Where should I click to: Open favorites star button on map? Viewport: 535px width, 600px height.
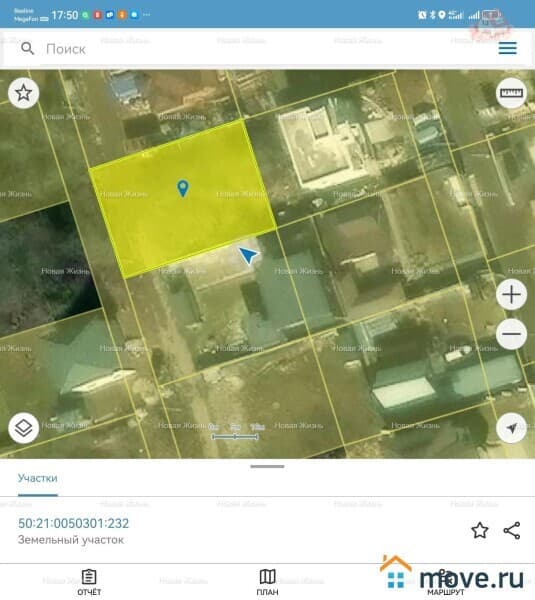point(23,93)
